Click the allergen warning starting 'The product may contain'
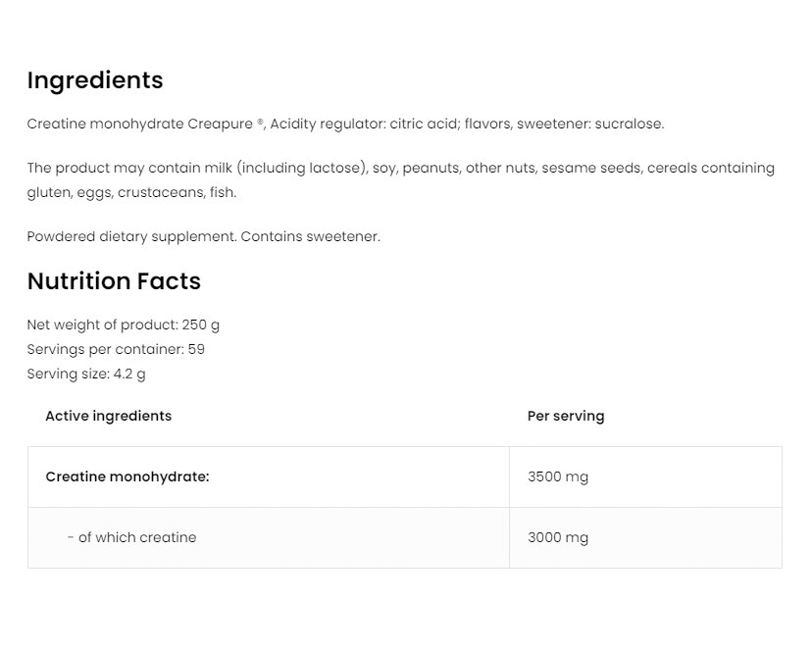 196,169
